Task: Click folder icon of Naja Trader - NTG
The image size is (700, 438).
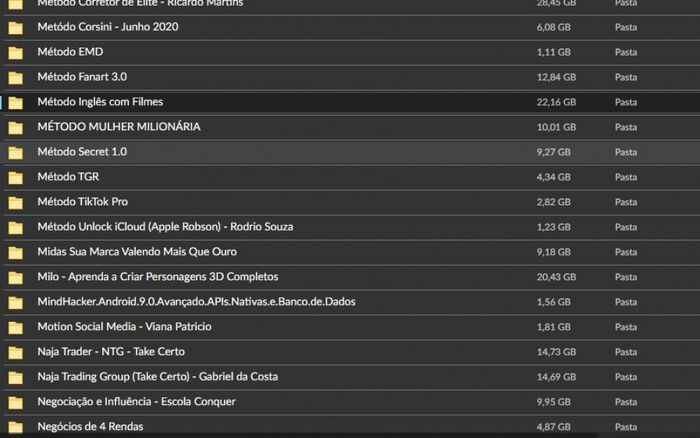Action: [16, 353]
